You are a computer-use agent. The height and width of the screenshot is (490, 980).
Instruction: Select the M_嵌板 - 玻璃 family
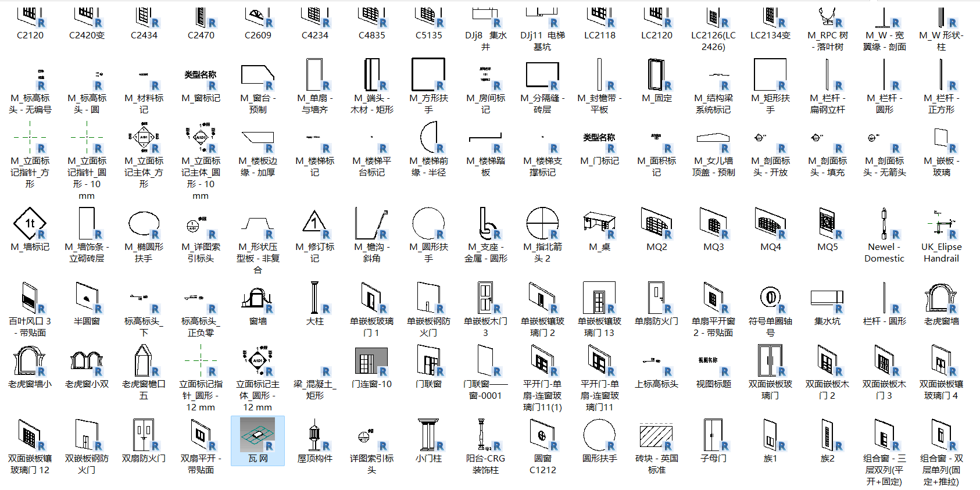click(941, 149)
